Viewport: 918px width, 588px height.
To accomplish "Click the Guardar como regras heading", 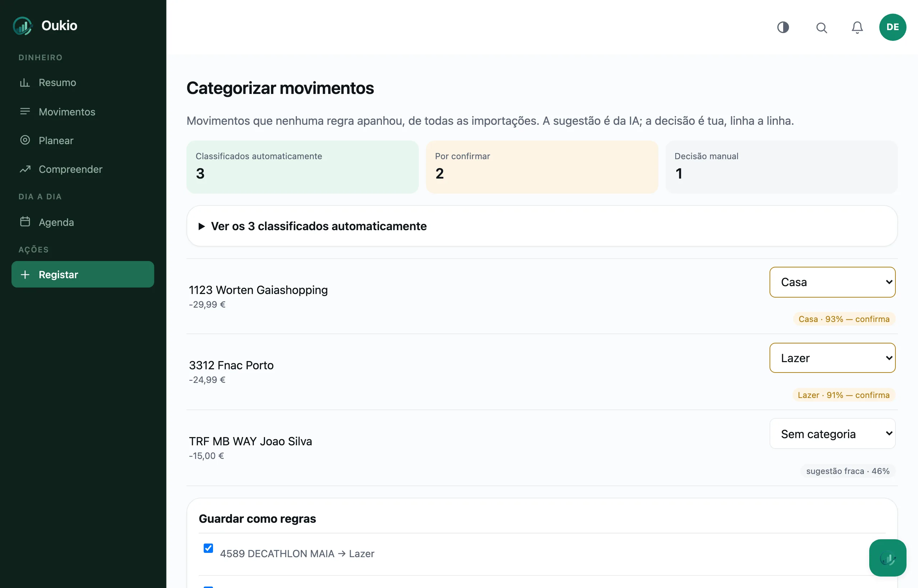I will [257, 518].
